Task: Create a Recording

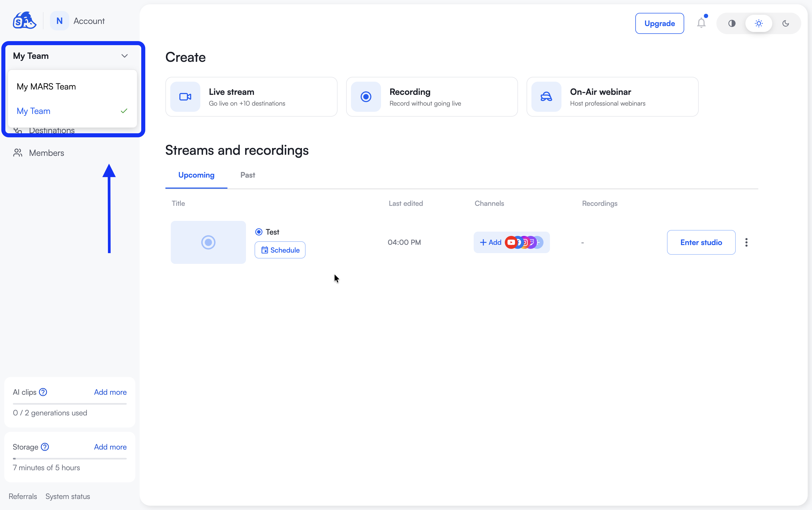Action: point(432,97)
